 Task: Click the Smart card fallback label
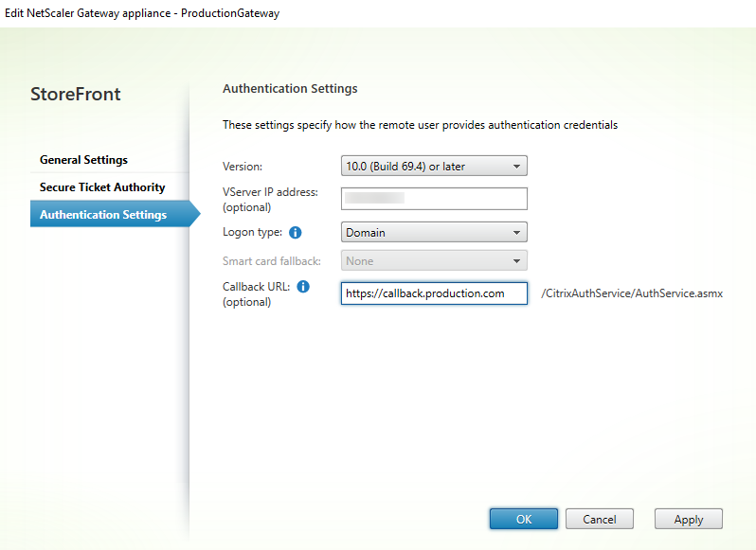(x=270, y=260)
